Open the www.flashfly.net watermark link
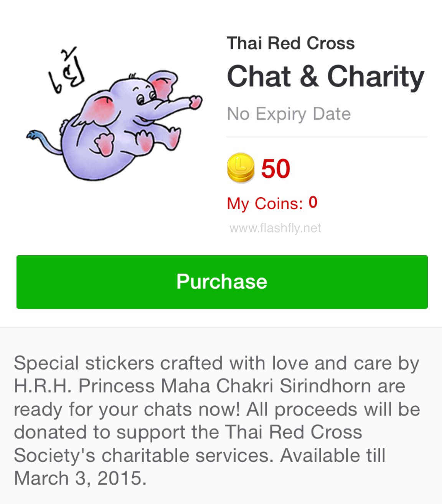This screenshot has width=442, height=504. point(275,228)
